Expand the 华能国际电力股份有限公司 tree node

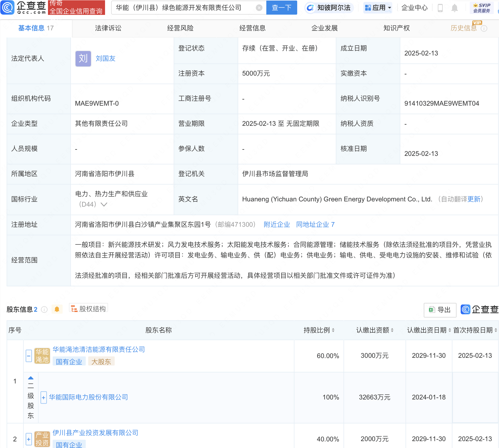click(x=43, y=397)
